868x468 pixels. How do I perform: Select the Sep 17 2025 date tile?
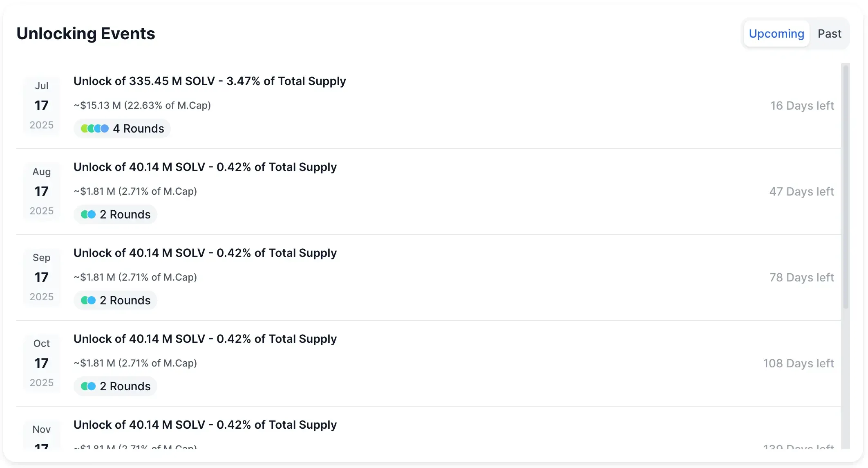click(x=42, y=277)
